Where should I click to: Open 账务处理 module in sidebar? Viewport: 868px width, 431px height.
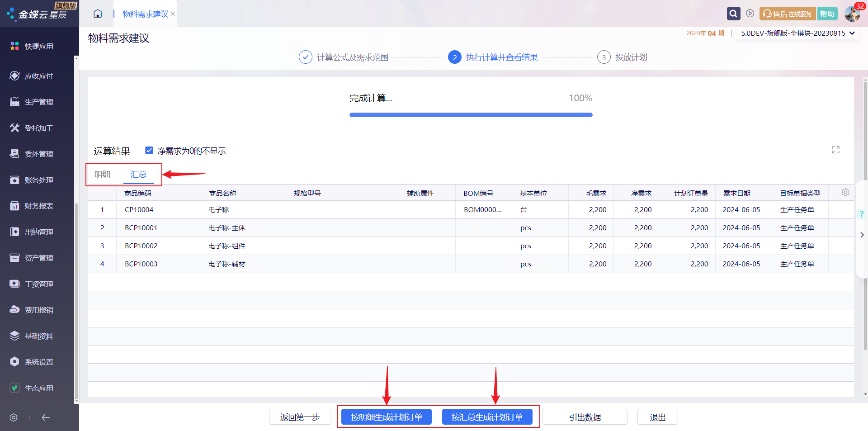pyautogui.click(x=32, y=180)
